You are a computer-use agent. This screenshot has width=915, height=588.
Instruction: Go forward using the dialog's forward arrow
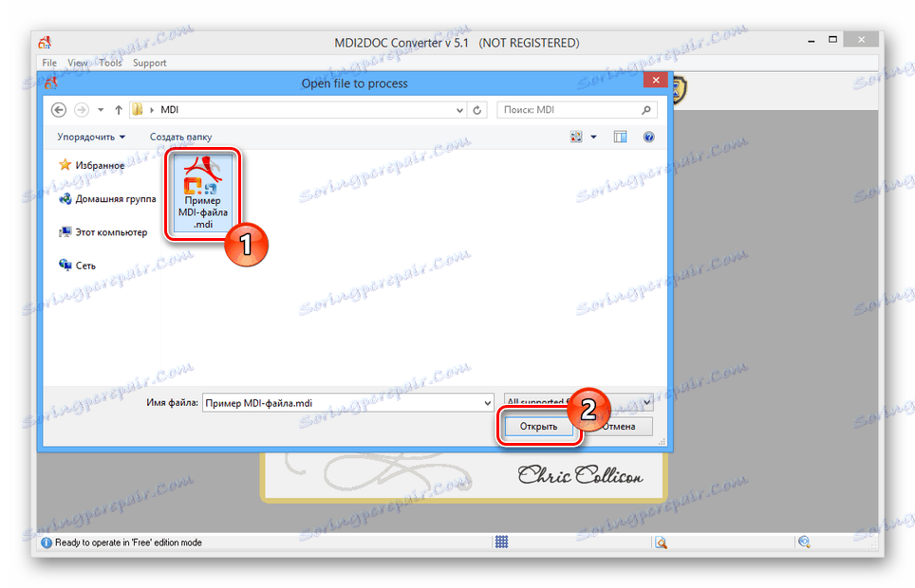pyautogui.click(x=82, y=110)
